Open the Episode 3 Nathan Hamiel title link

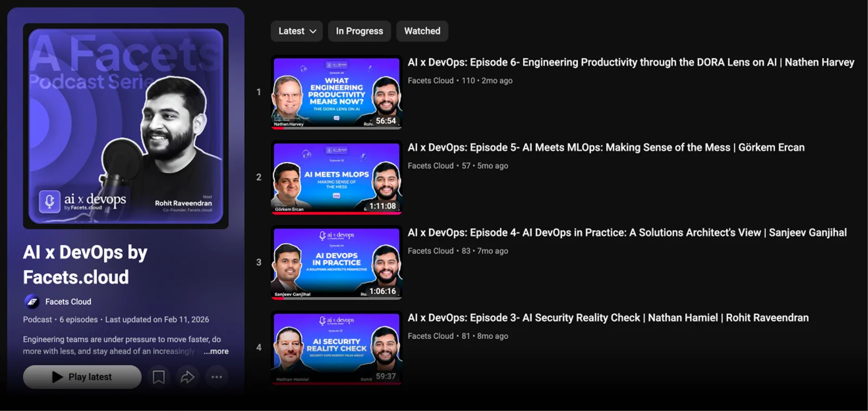tap(608, 318)
